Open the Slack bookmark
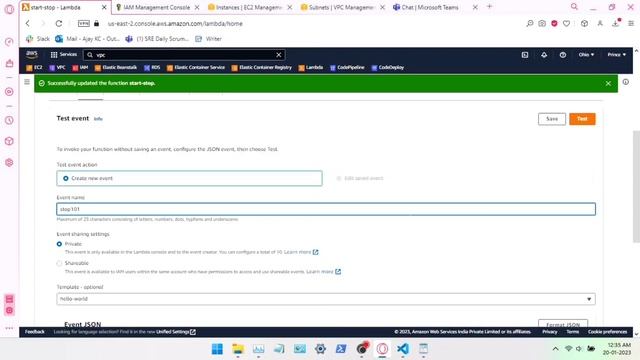Image resolution: width=640 pixels, height=360 pixels. [38, 39]
